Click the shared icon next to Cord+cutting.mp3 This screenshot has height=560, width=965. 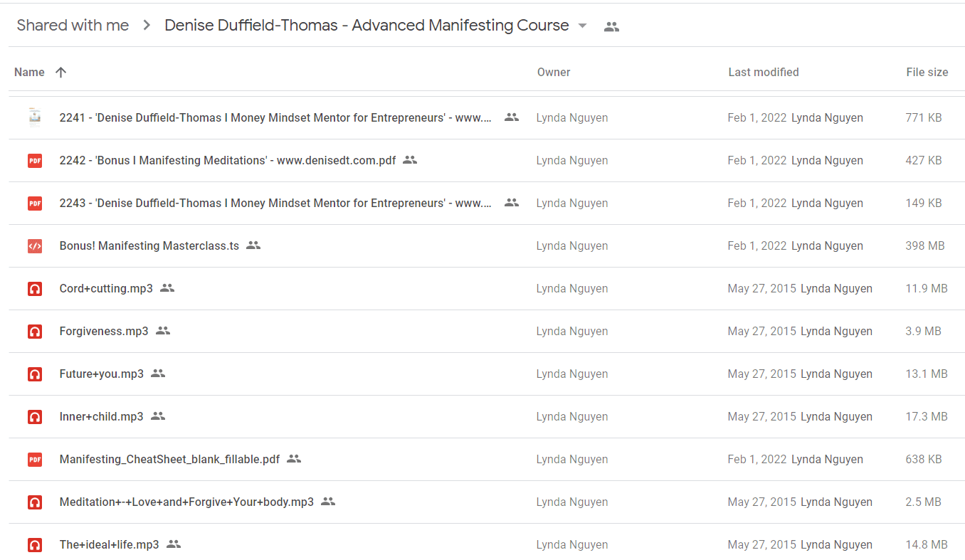point(167,288)
